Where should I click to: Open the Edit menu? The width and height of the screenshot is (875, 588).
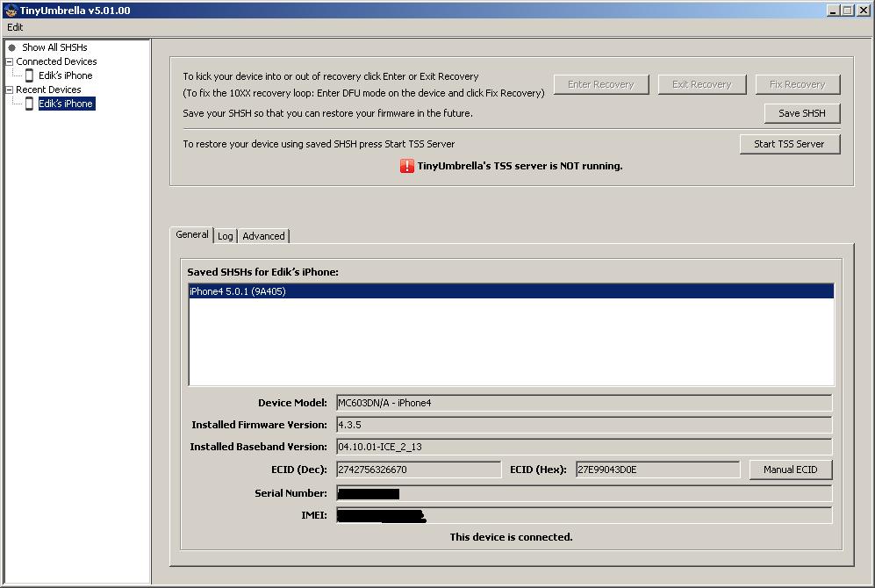15,27
